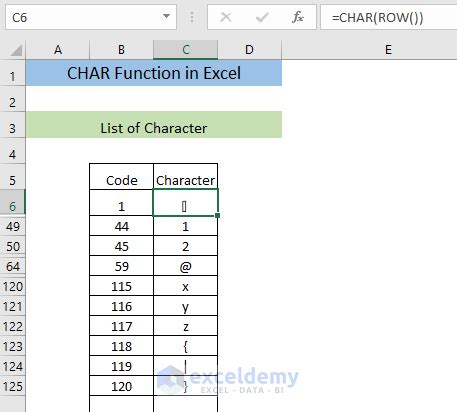Click cell with code 119

pyautogui.click(x=121, y=366)
